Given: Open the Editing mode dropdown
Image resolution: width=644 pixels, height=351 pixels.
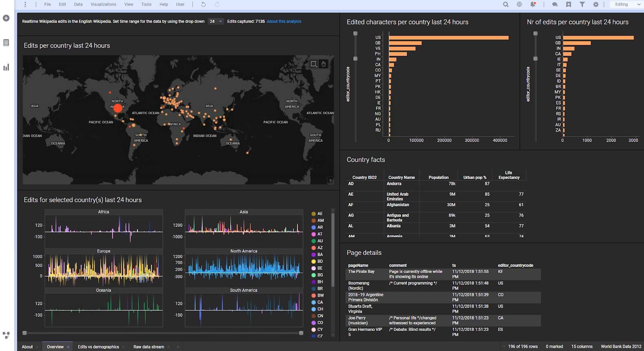Looking at the screenshot, I should click(627, 4).
